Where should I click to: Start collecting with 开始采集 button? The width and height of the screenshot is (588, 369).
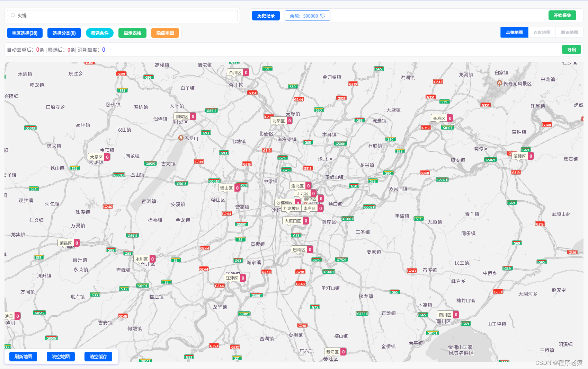coord(562,15)
